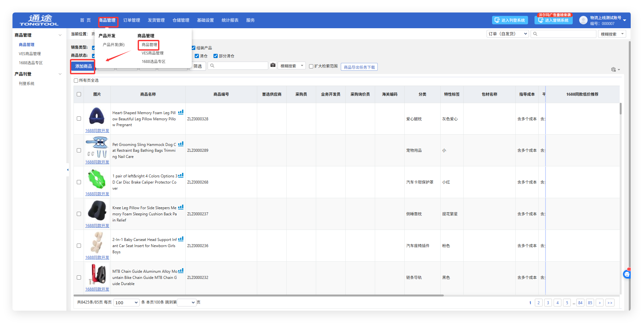644x323 pixels.
Task: Select VES商品管理 in the dropdown menu
Action: 152,53
